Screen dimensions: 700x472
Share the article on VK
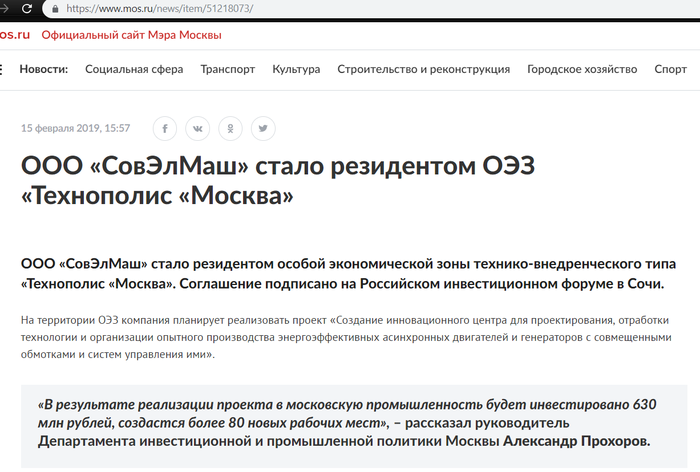[x=198, y=129]
